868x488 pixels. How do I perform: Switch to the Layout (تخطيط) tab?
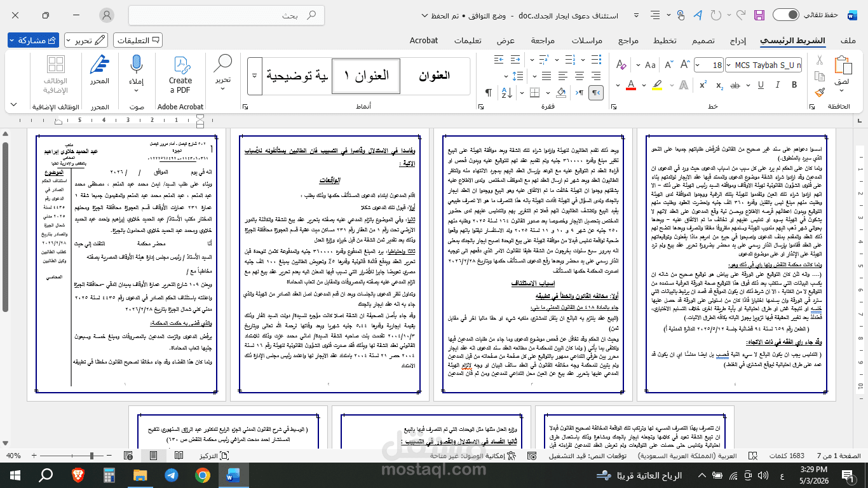pyautogui.click(x=665, y=41)
